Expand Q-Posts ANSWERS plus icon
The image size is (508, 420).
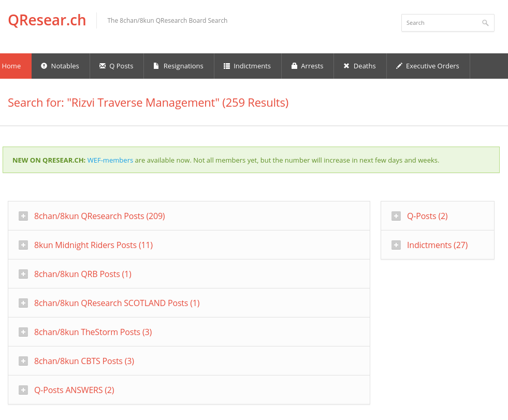[x=23, y=390]
